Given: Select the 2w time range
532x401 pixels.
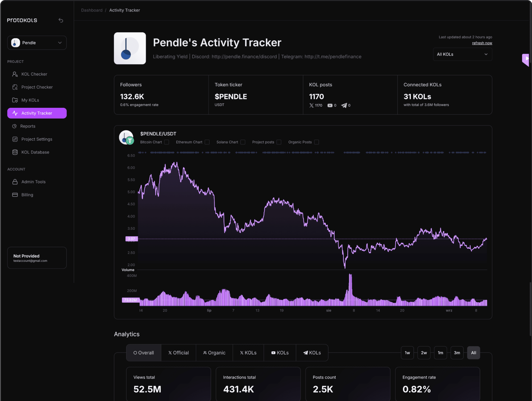Looking at the screenshot, I should (424, 353).
